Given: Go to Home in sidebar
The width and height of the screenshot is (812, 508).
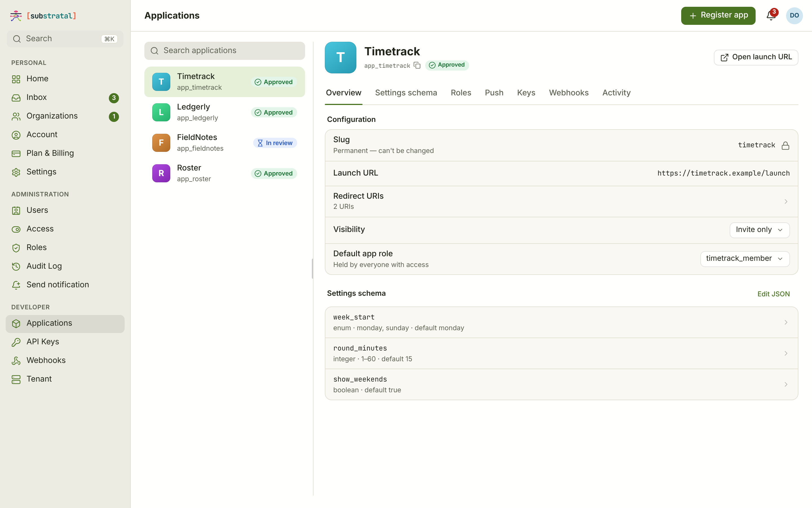Looking at the screenshot, I should click(x=65, y=79).
